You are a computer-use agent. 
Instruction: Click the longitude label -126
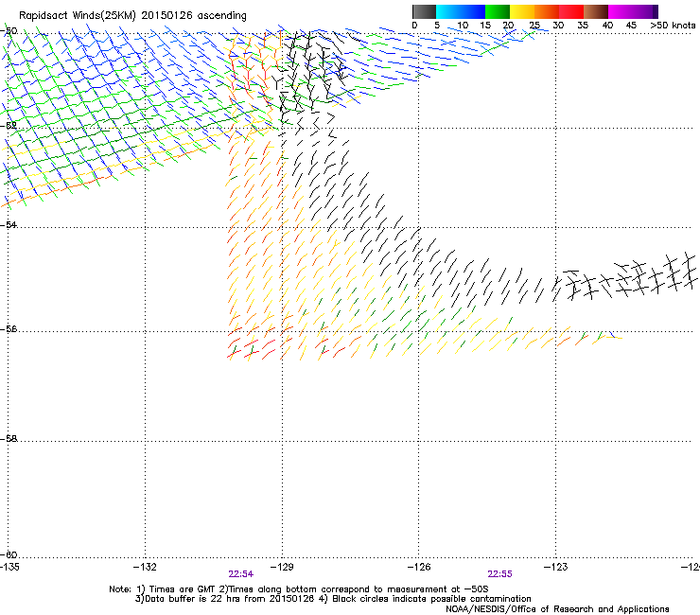coord(419,567)
